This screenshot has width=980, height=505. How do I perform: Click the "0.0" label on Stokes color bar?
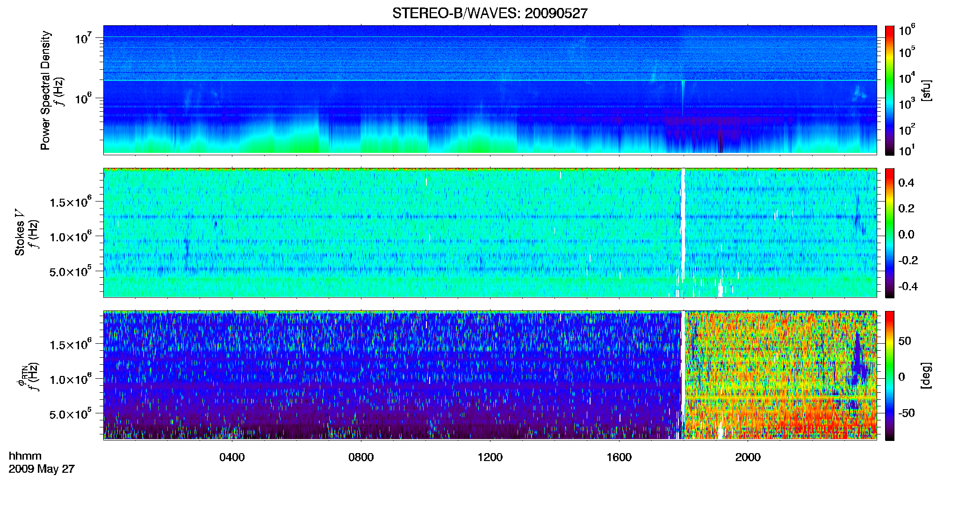click(906, 235)
